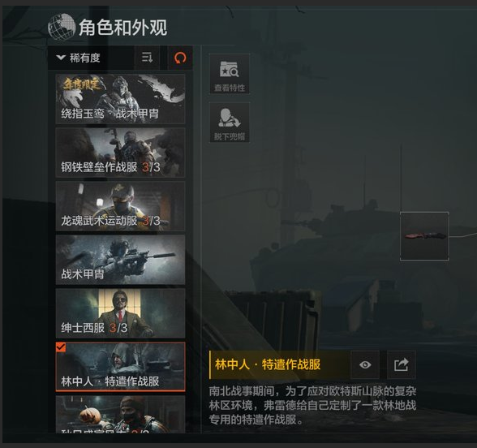Pick the 绅士西服 suit skin

coord(120,313)
